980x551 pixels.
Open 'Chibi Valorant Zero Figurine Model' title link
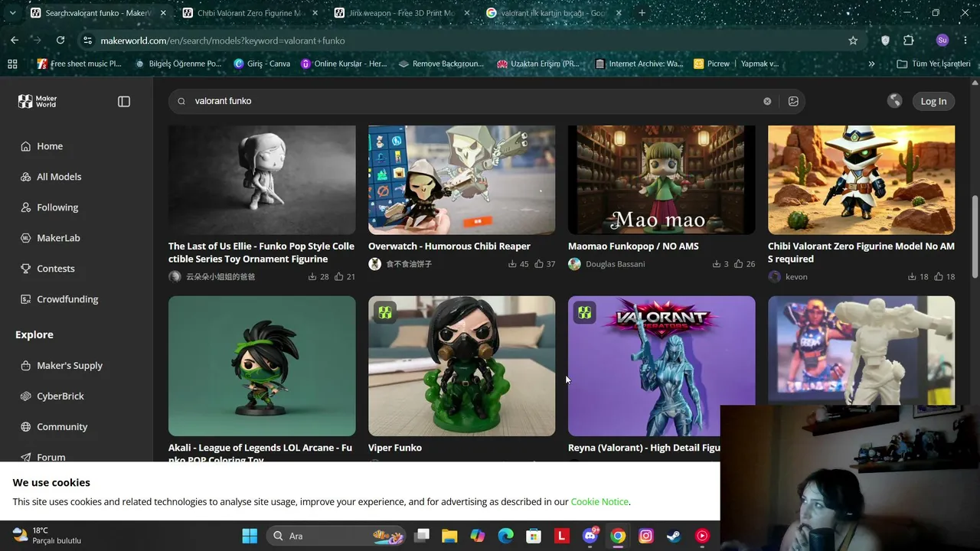pyautogui.click(x=861, y=253)
